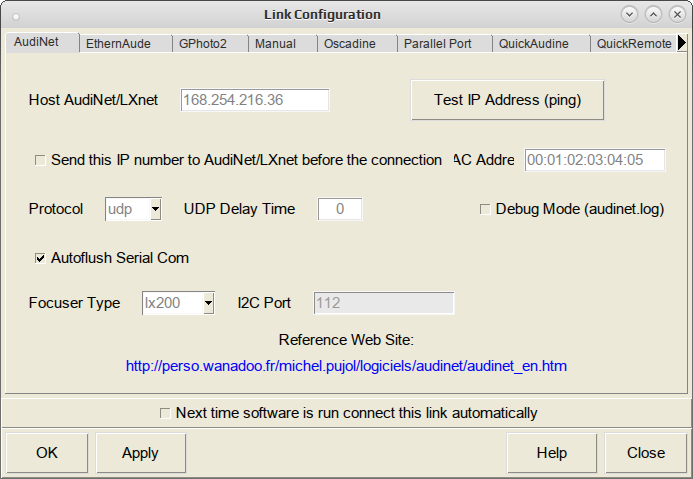Screen dimensions: 693x479
Task: Click the Apply button
Action: coord(141,453)
